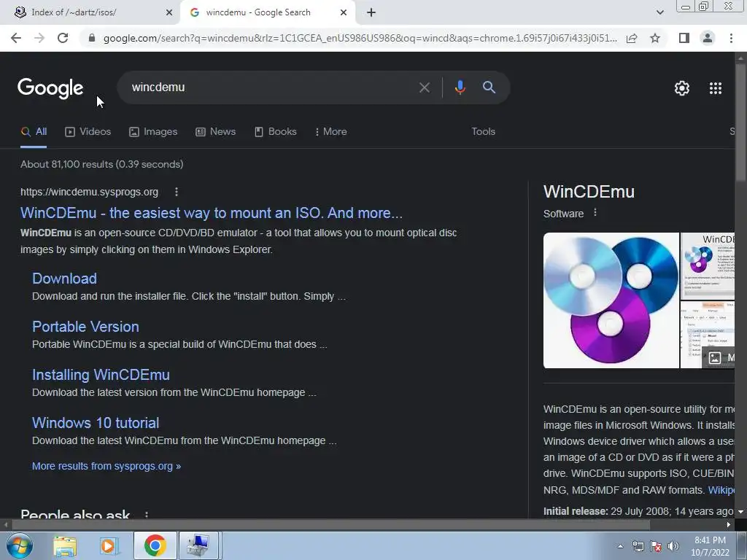Click the page URL in address bar
The image size is (747, 560).
click(360, 38)
